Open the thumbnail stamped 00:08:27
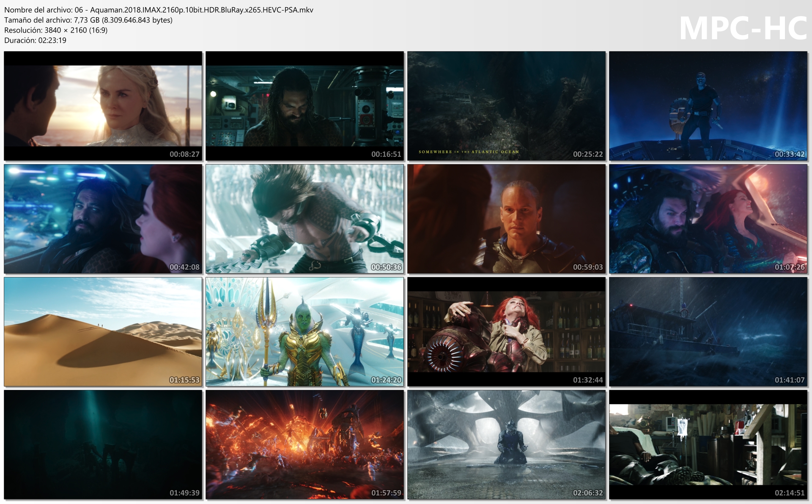The image size is (812, 504). pos(103,106)
